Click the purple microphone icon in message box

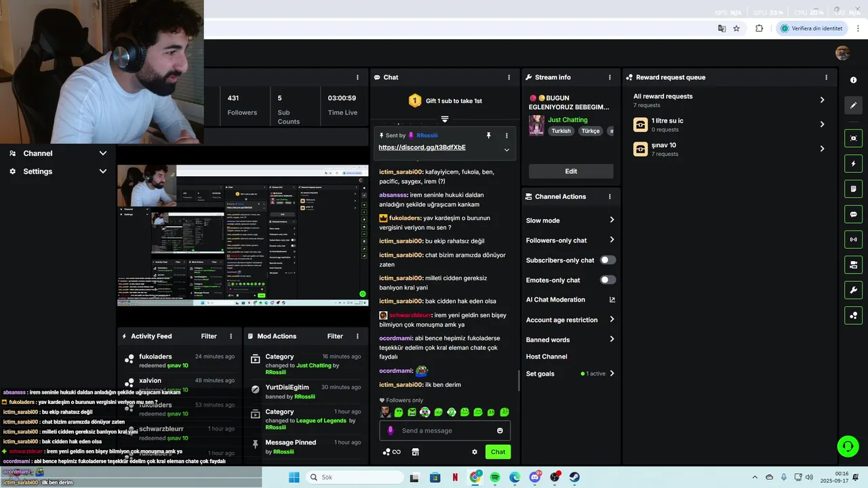point(390,430)
